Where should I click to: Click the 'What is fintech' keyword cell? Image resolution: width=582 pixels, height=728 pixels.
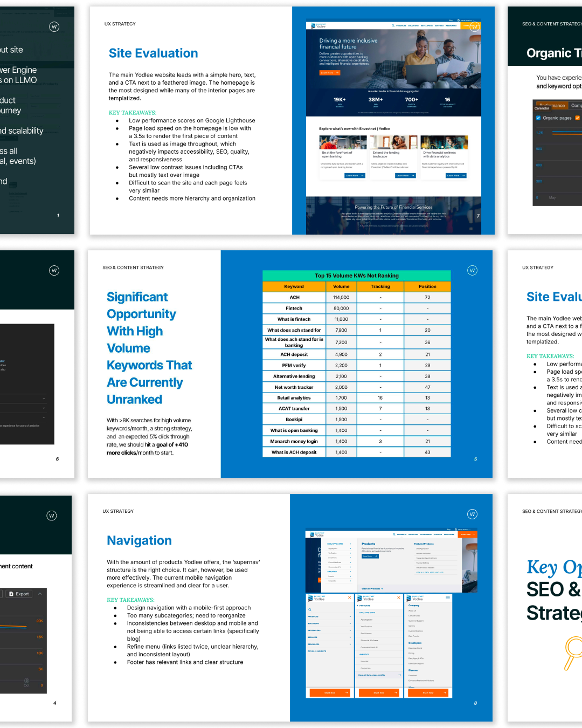pos(294,319)
